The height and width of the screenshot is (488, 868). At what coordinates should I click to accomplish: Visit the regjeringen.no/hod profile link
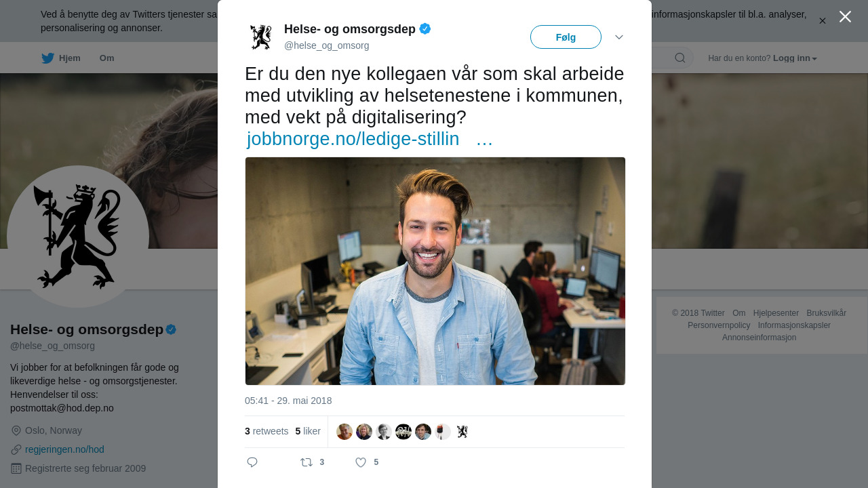64,449
